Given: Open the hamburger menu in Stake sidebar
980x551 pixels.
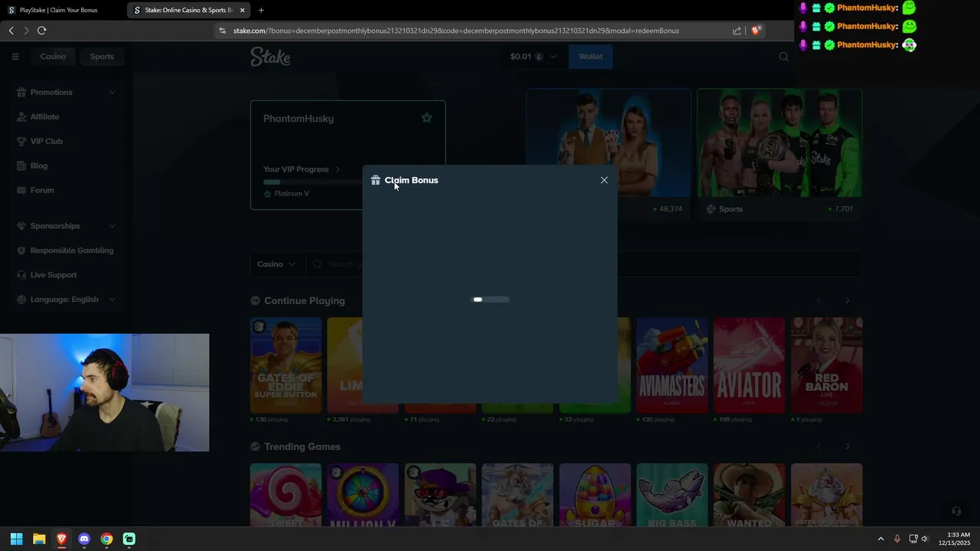Looking at the screenshot, I should [15, 56].
